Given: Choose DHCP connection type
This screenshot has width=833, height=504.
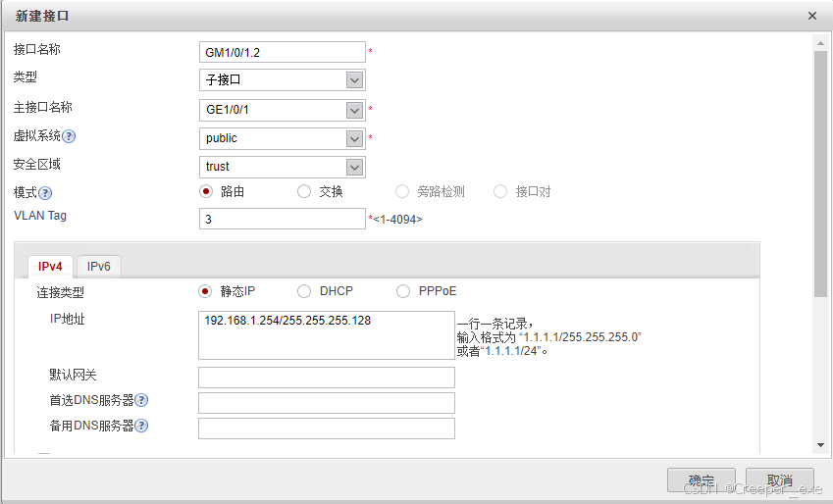Looking at the screenshot, I should pyautogui.click(x=304, y=291).
